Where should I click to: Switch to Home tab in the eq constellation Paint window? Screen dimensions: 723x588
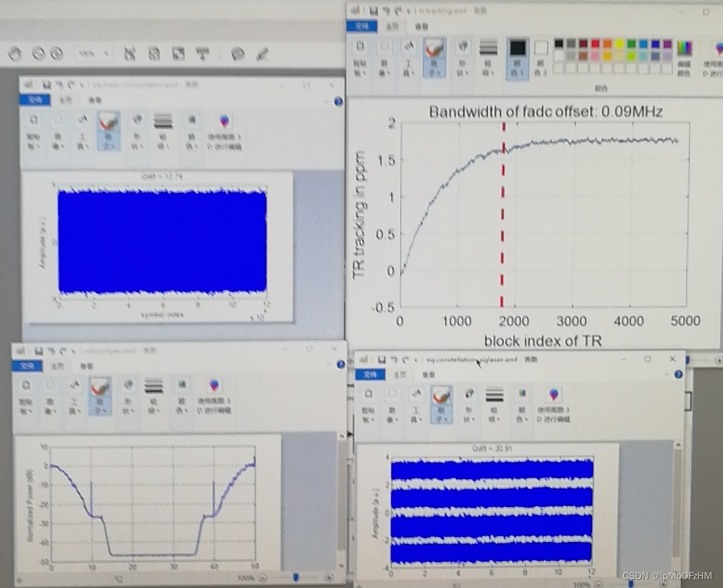tap(399, 375)
